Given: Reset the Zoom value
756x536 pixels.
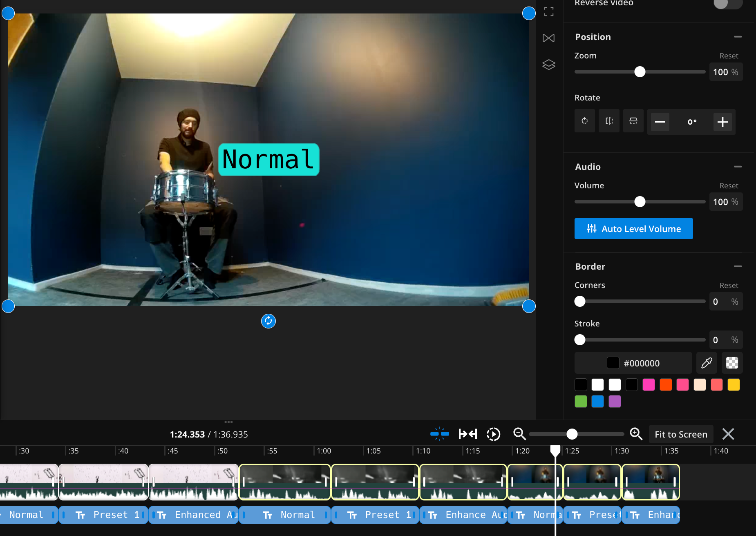Looking at the screenshot, I should 729,56.
